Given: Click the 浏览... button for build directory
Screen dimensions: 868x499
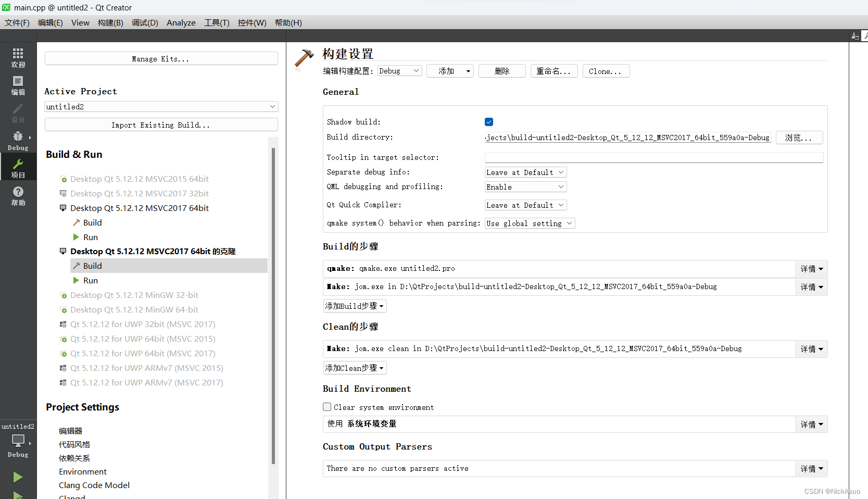Looking at the screenshot, I should 799,138.
